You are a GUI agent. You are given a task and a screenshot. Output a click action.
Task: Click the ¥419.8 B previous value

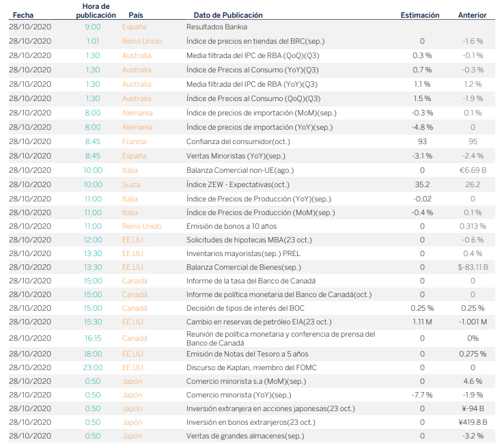[x=473, y=422]
